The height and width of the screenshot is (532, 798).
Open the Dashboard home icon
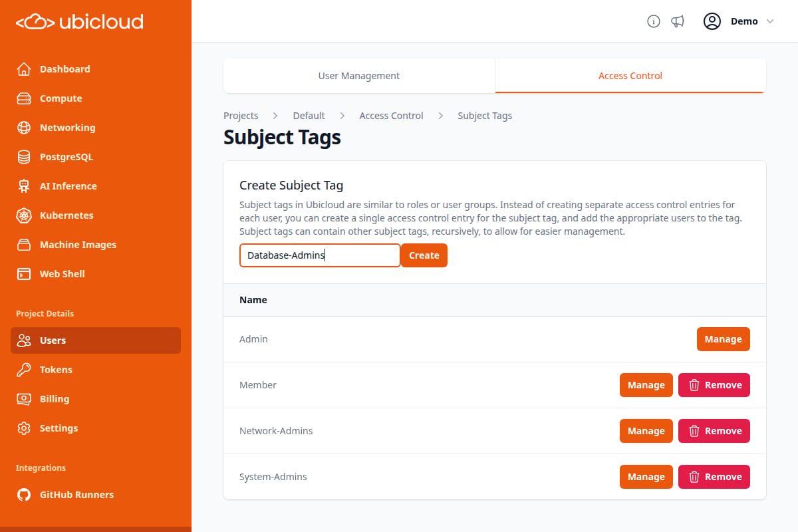[x=24, y=69]
